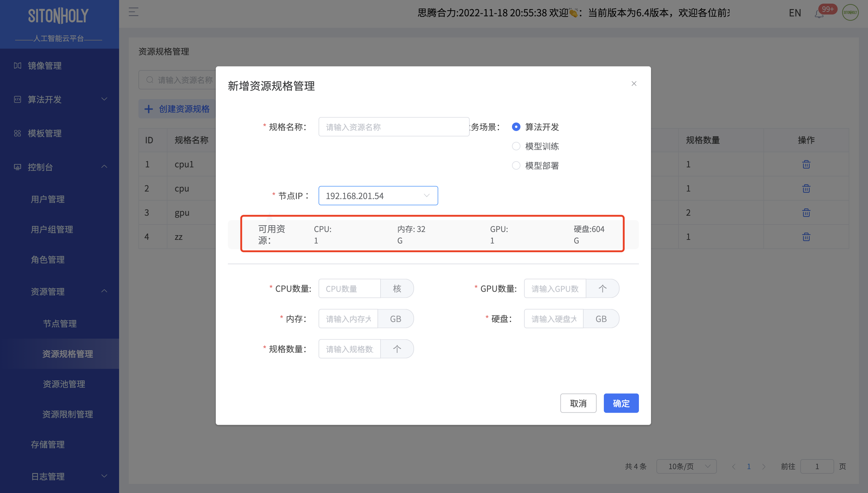This screenshot has width=868, height=493.
Task: Click the 前往 page number input
Action: click(x=817, y=466)
